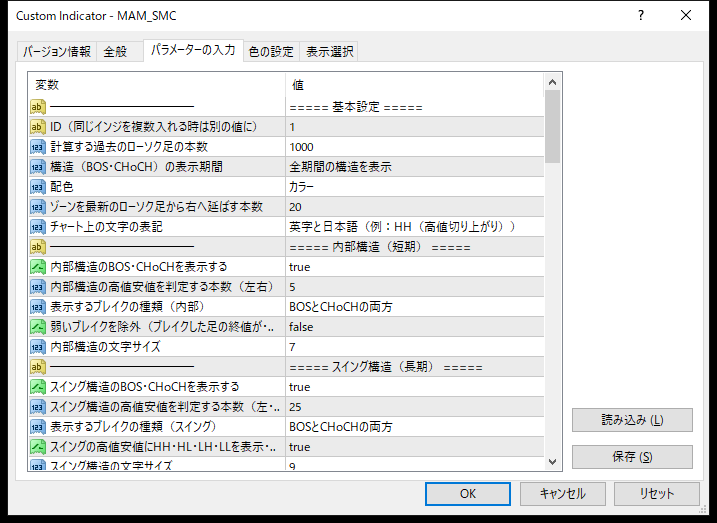717x523 pixels.
Task: Click the help question mark in title bar
Action: tap(641, 16)
